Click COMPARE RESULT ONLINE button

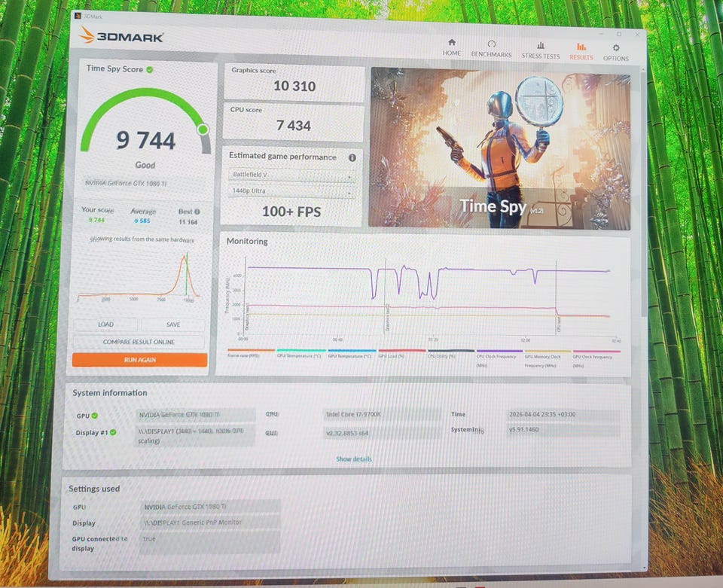(139, 342)
